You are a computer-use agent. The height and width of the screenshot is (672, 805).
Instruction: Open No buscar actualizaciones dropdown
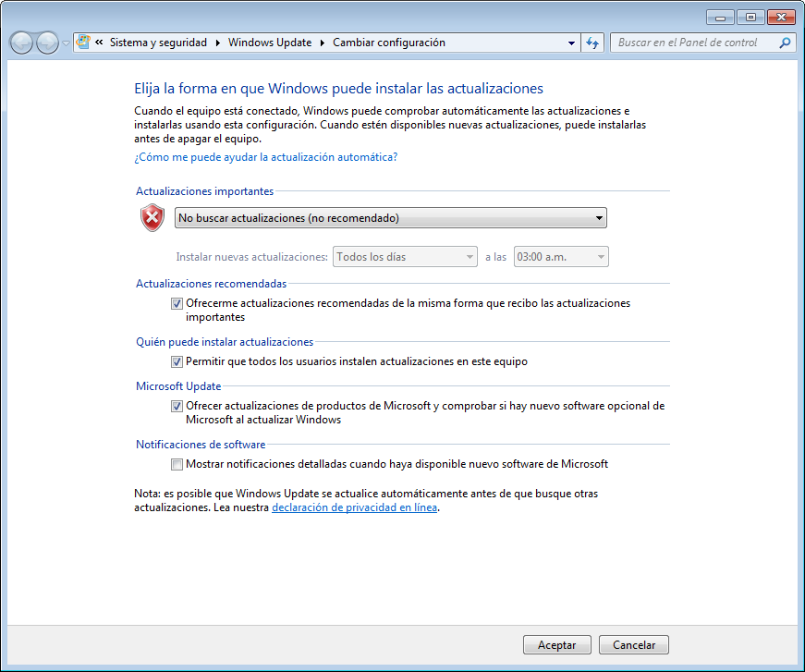(x=391, y=217)
